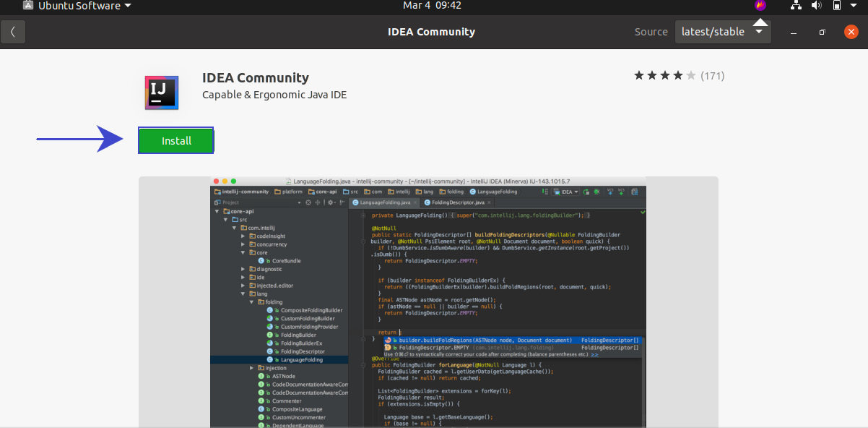Click the green Install button
This screenshot has width=868, height=428.
coord(176,141)
